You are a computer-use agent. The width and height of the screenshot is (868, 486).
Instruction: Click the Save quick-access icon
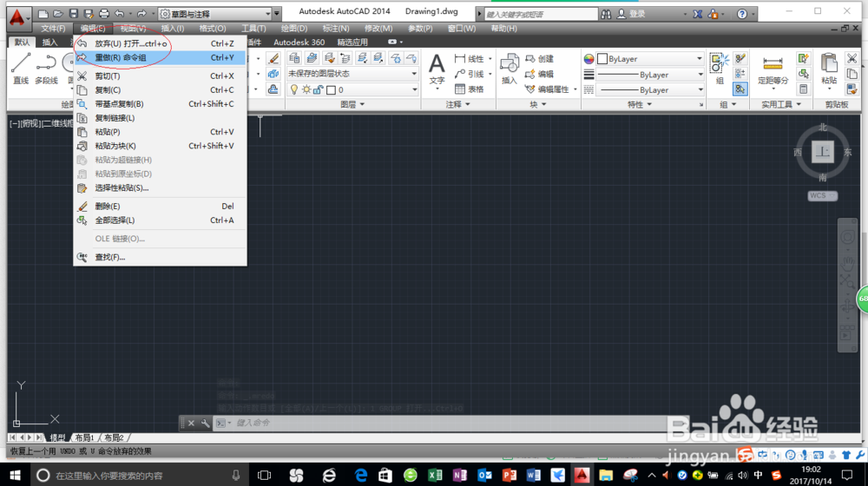coord(73,14)
